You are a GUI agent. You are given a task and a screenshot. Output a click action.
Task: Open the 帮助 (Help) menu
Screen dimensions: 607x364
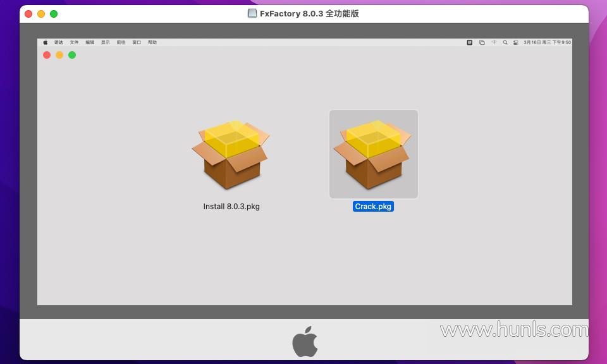tap(152, 42)
